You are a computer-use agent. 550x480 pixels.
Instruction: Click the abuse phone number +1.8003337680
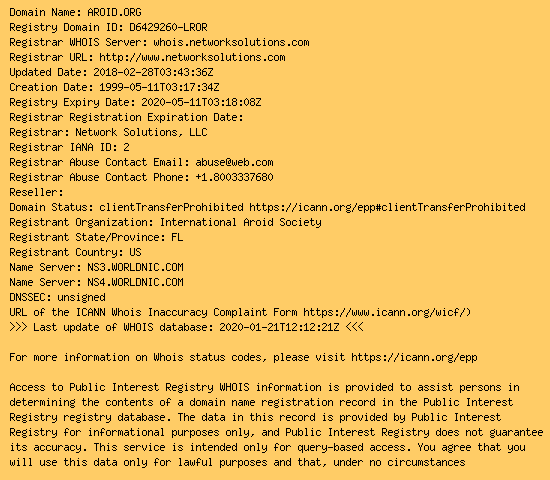pyautogui.click(x=234, y=178)
